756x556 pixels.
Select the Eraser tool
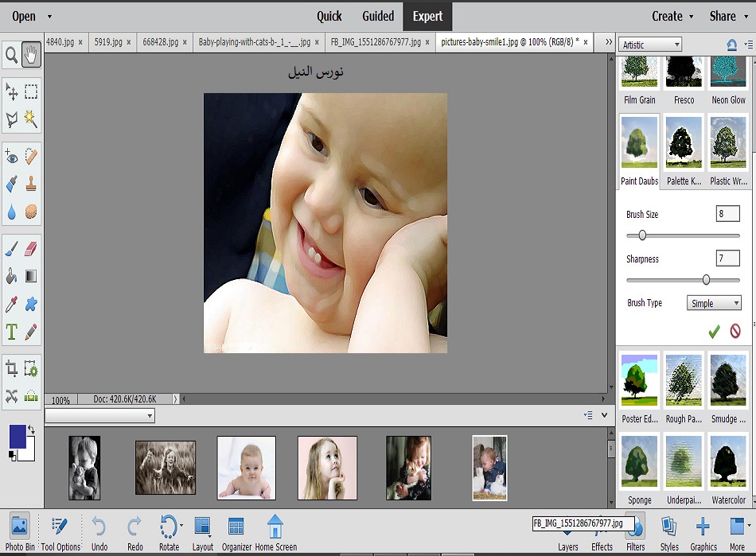click(31, 249)
